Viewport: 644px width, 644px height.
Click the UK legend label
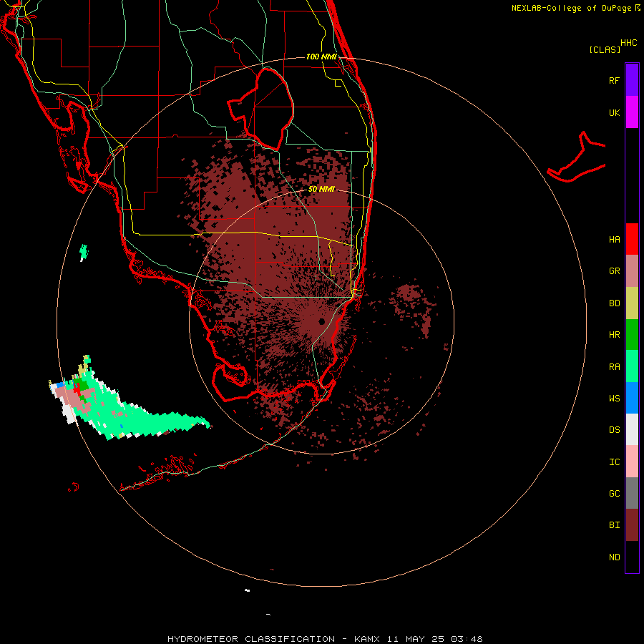coord(614,113)
